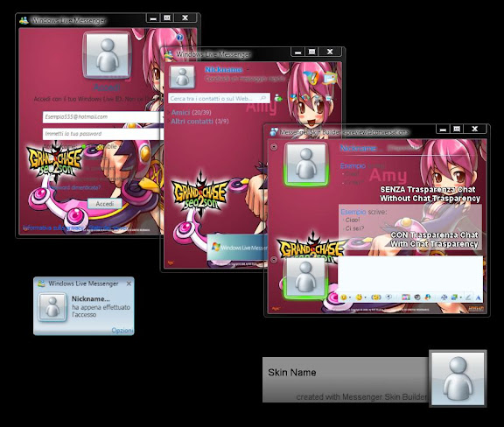Open dropdown arrow beside emoticon smiley
The height and width of the screenshot is (427, 504).
click(x=349, y=297)
